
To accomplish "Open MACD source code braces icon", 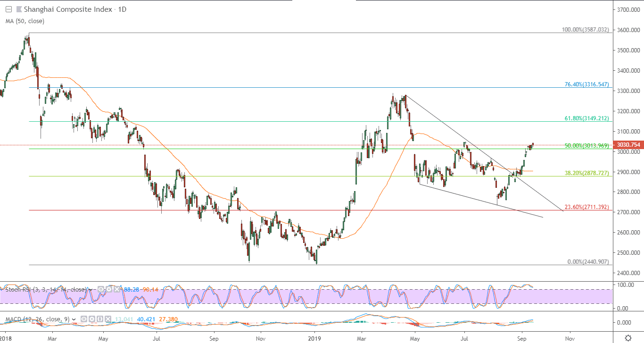I will (x=100, y=319).
